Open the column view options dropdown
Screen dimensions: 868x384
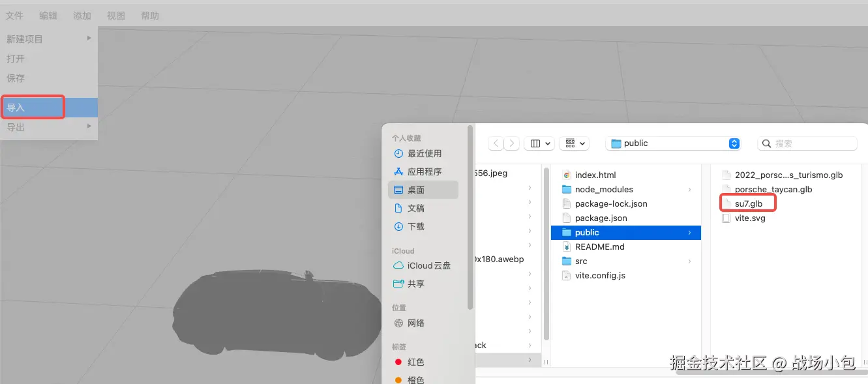(540, 143)
